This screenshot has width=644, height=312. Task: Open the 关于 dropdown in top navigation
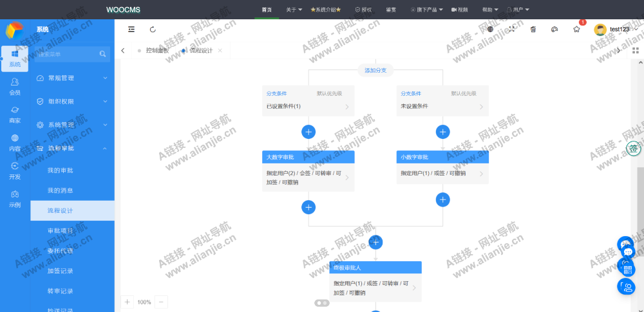[x=294, y=10]
